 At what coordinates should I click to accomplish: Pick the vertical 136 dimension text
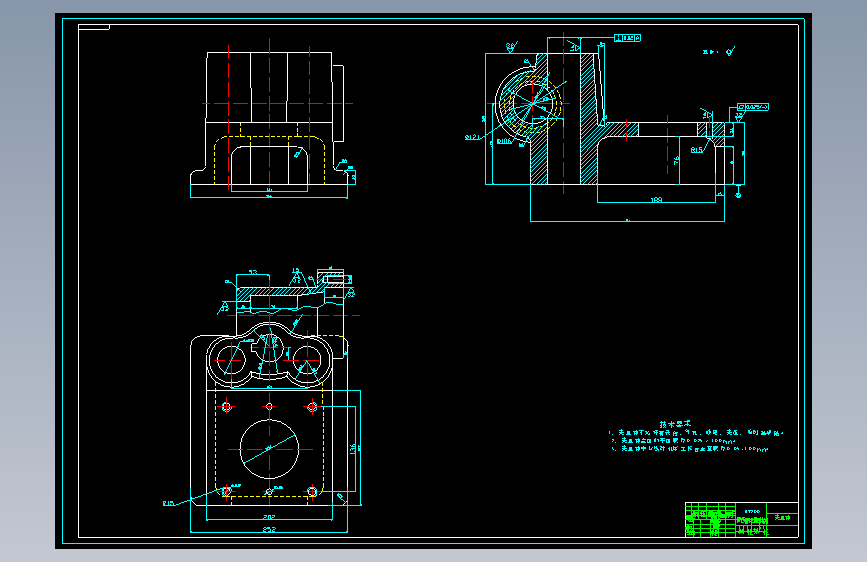tap(353, 449)
